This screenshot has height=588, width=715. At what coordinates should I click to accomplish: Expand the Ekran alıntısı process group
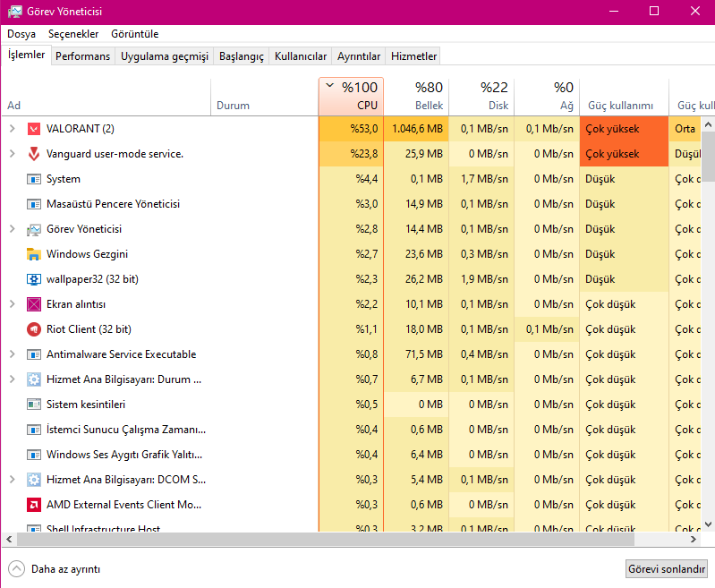[x=13, y=304]
